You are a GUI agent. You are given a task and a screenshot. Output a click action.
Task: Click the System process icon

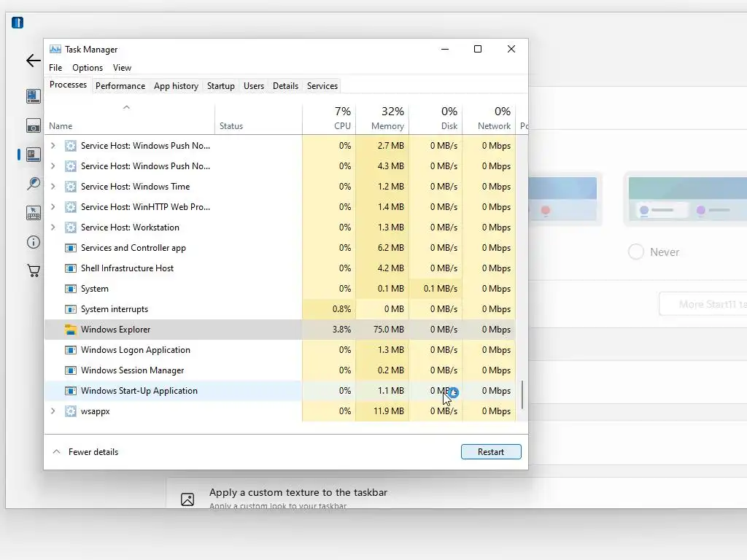click(71, 289)
